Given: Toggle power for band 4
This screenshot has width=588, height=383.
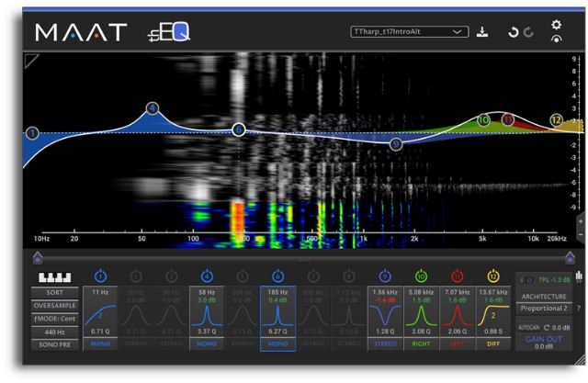Looking at the screenshot, I should coord(207,276).
